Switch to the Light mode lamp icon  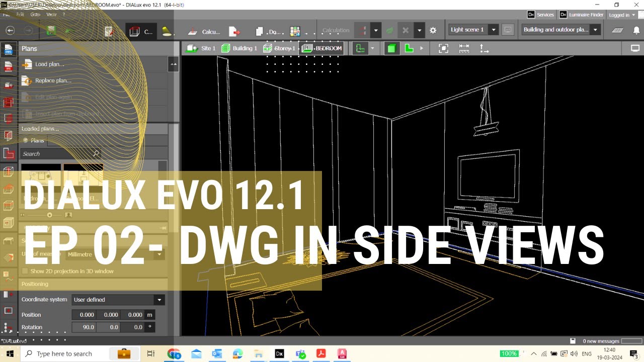coord(167,32)
